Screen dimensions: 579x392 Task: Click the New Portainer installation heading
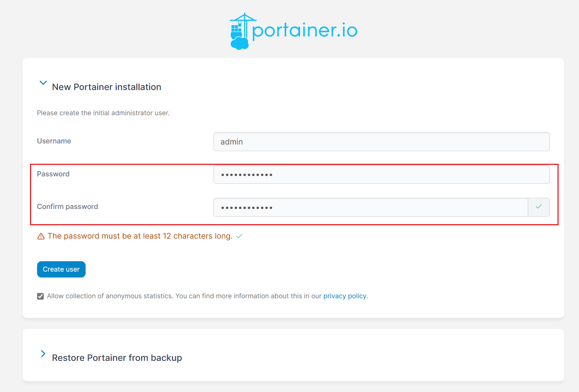[x=106, y=87]
